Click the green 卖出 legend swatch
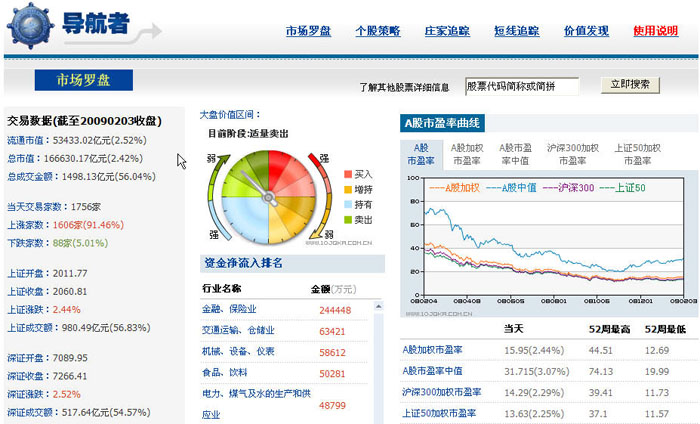Image resolution: width=700 pixels, height=424 pixels. (347, 218)
